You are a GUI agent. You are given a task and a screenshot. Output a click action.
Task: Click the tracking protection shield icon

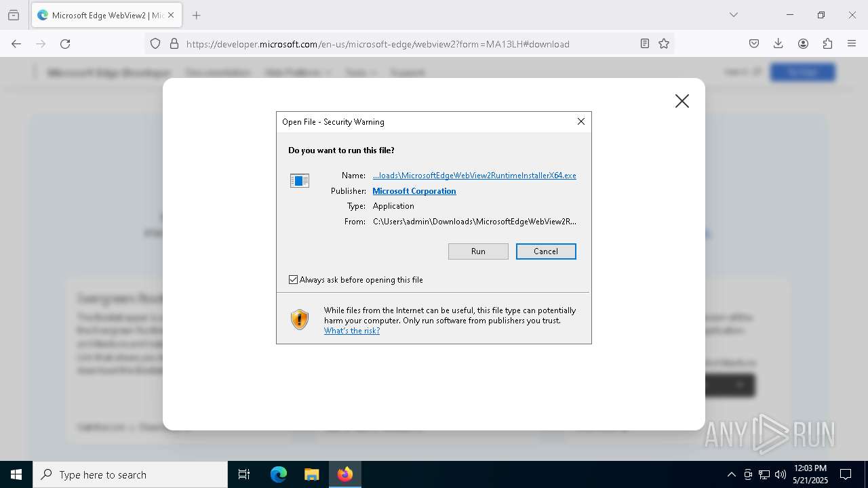pyautogui.click(x=155, y=43)
